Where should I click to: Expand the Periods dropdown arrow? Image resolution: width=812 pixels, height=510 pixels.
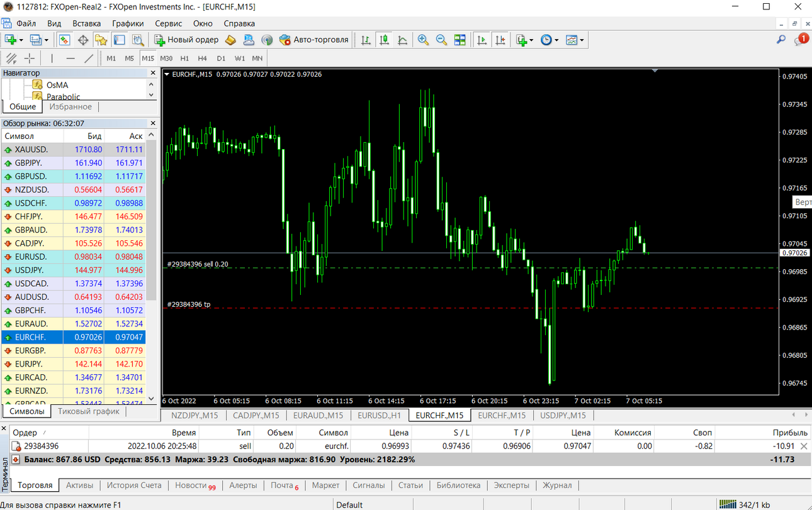[x=556, y=40]
